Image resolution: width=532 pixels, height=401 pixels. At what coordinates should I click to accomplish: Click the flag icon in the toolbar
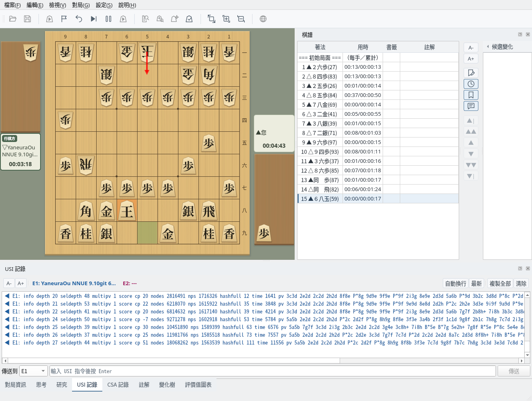pyautogui.click(x=64, y=19)
